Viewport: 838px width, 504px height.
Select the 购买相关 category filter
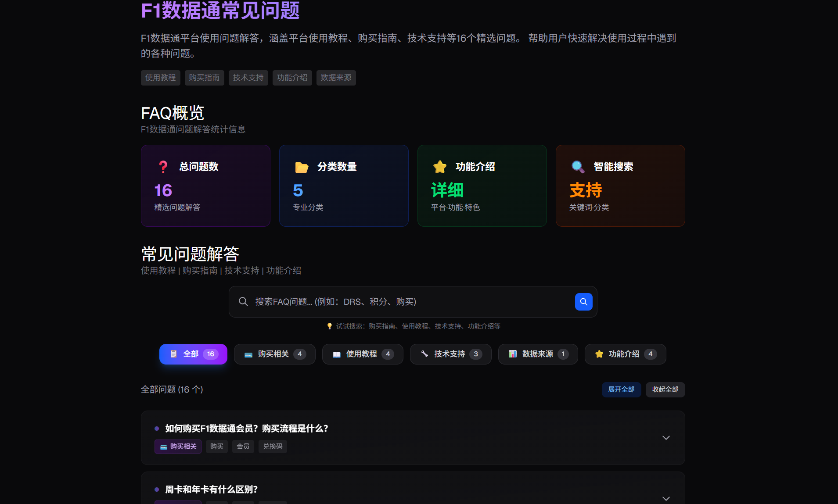tap(274, 354)
